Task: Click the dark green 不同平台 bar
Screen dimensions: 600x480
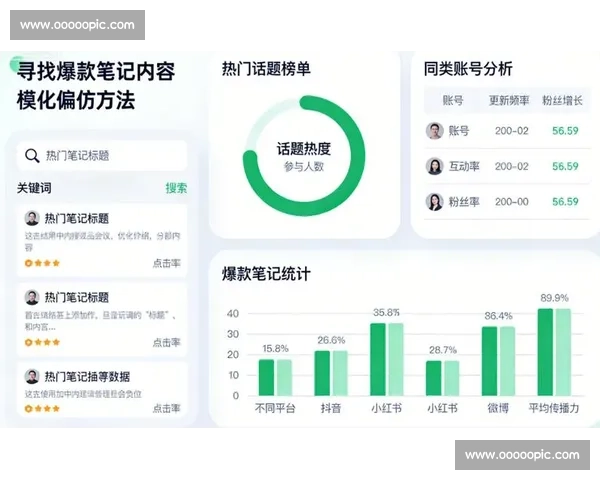Action: 266,377
